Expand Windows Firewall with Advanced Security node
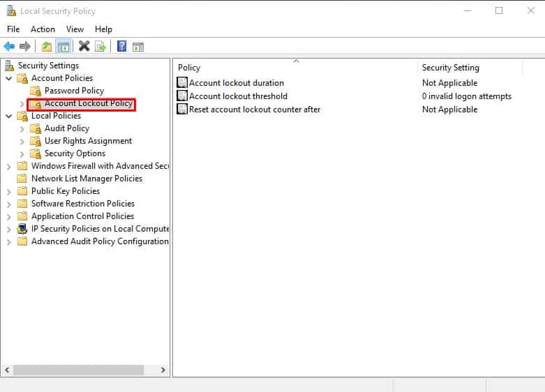This screenshot has height=392, width=545. tap(9, 167)
